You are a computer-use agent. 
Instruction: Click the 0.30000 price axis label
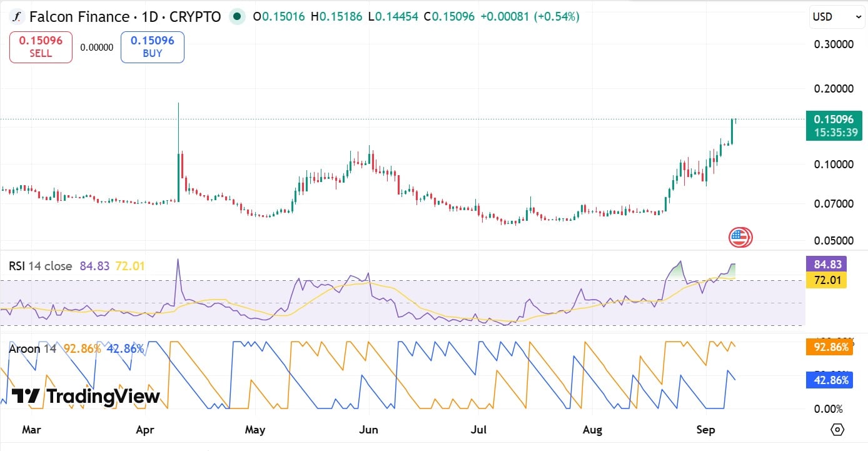[834, 44]
